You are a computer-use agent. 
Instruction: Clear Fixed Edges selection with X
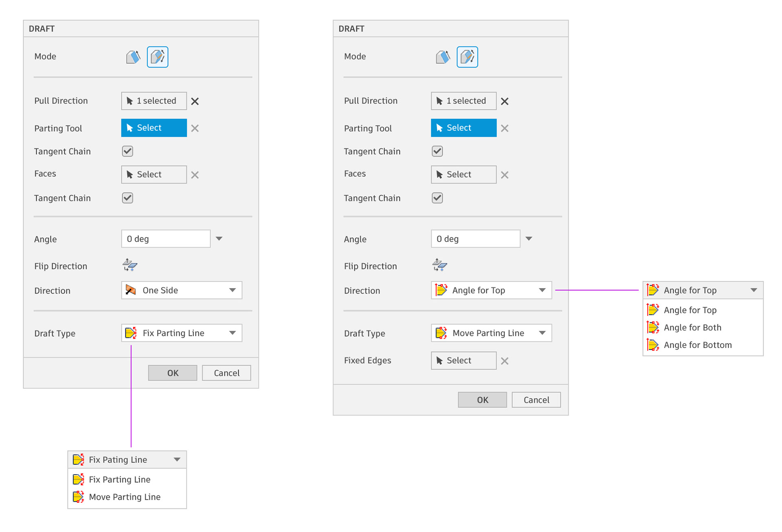click(505, 361)
